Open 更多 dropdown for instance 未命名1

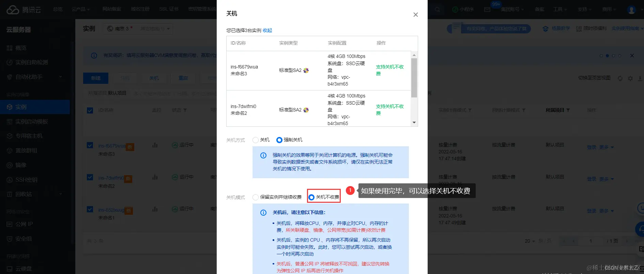(607, 211)
